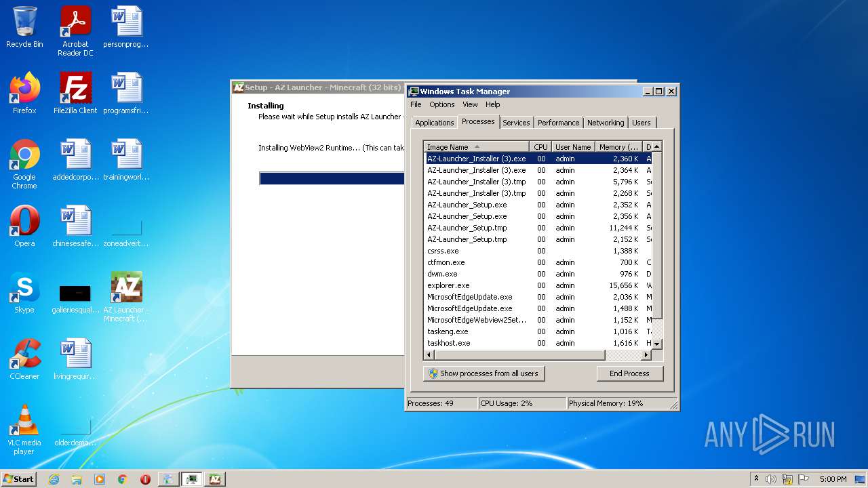Select the MicrosoftEdgeWebview2Set process row
This screenshot has width=868, height=488.
[538, 320]
